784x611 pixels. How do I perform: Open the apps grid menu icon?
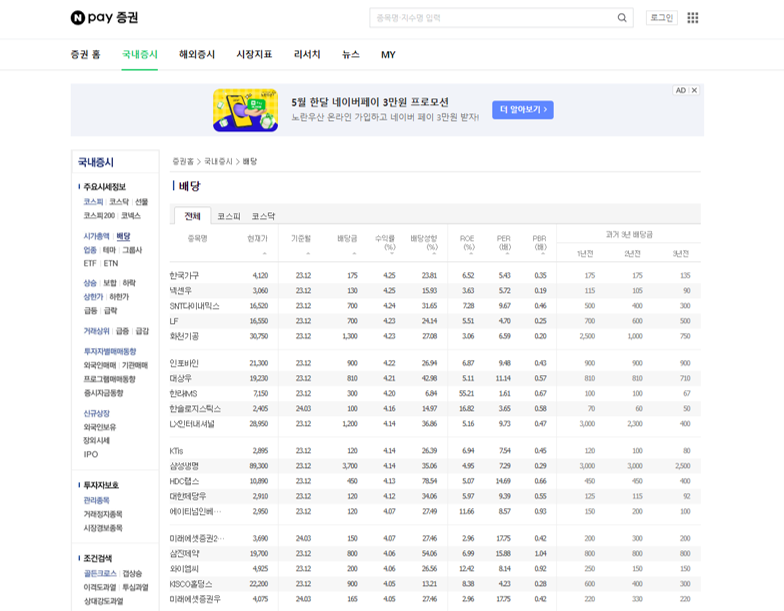pos(692,18)
